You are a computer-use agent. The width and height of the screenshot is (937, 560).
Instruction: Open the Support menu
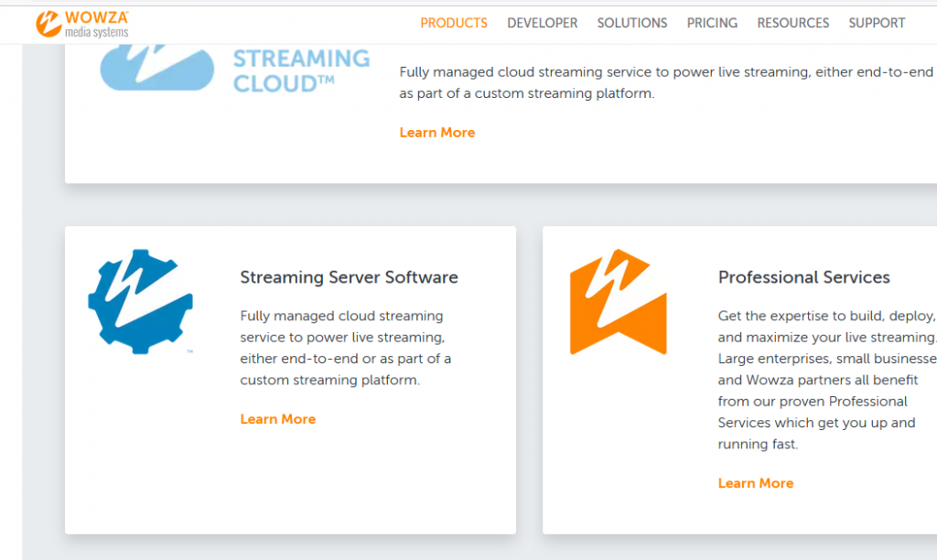click(x=877, y=23)
